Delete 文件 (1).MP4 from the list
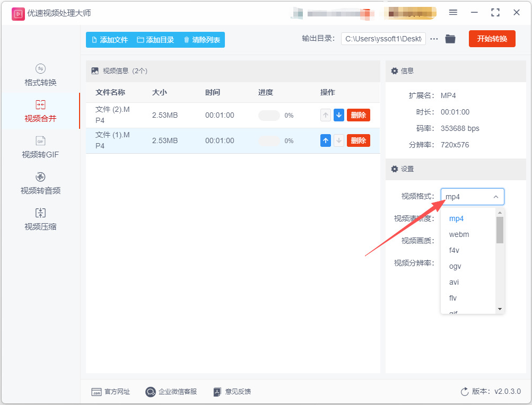532x405 pixels. [358, 140]
